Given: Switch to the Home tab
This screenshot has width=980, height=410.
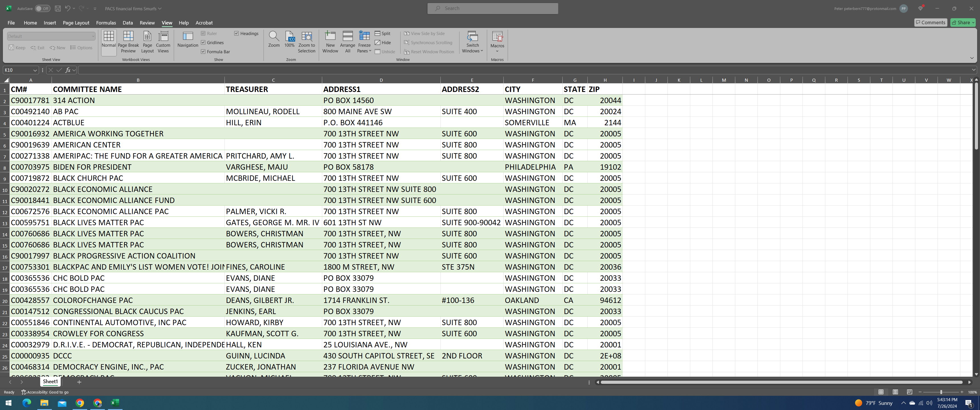Looking at the screenshot, I should tap(30, 23).
